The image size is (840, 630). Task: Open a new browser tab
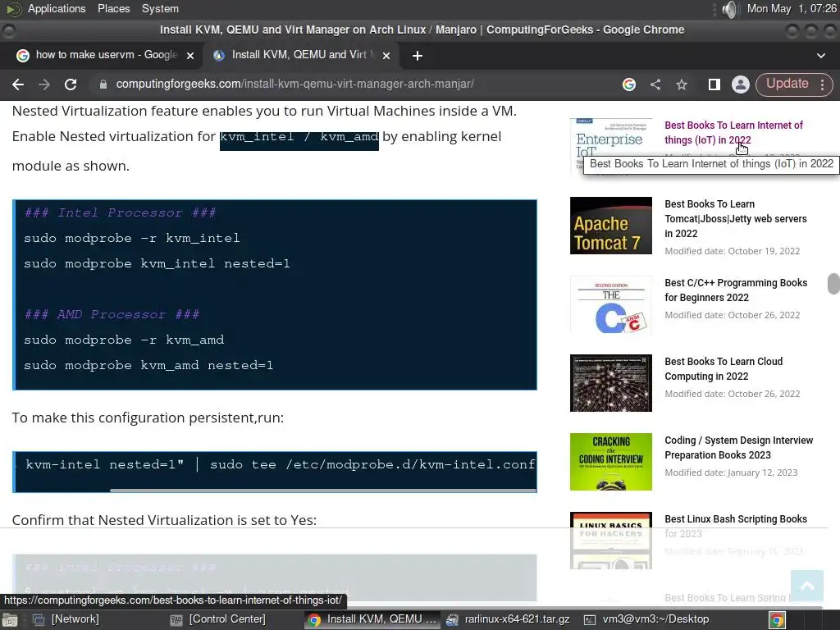click(x=418, y=56)
